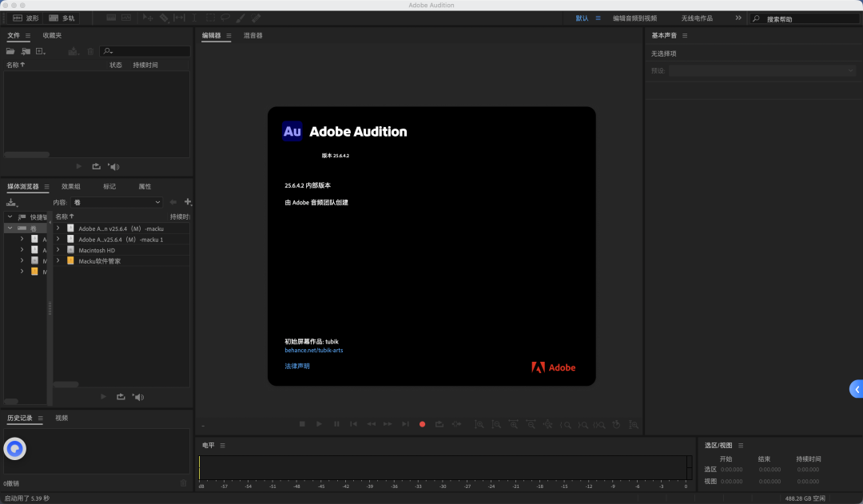Click the Open File folder icon
The width and height of the screenshot is (863, 504).
(x=10, y=51)
